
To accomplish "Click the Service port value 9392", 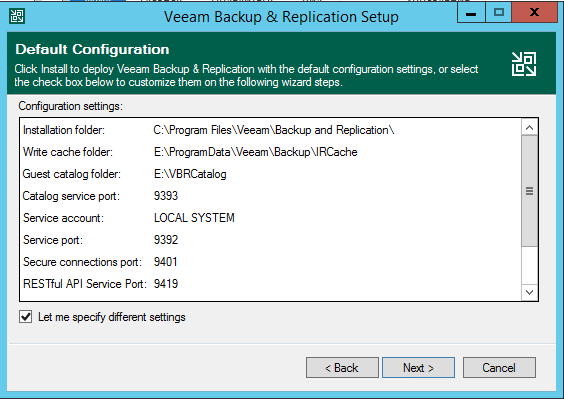I will coord(166,240).
